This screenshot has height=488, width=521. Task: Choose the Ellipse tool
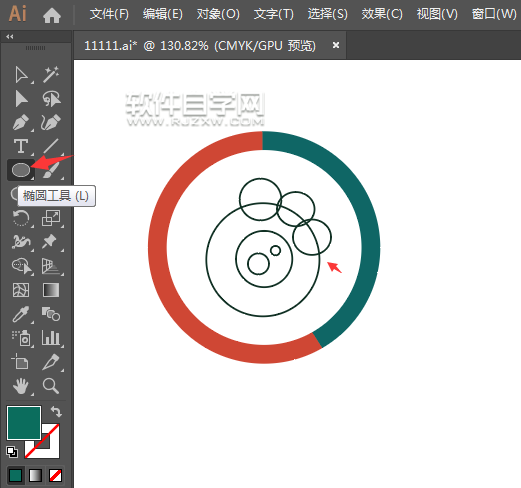pyautogui.click(x=21, y=170)
